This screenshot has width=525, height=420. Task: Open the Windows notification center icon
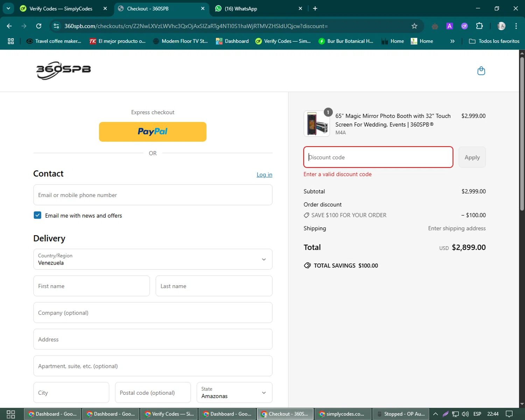(x=509, y=414)
